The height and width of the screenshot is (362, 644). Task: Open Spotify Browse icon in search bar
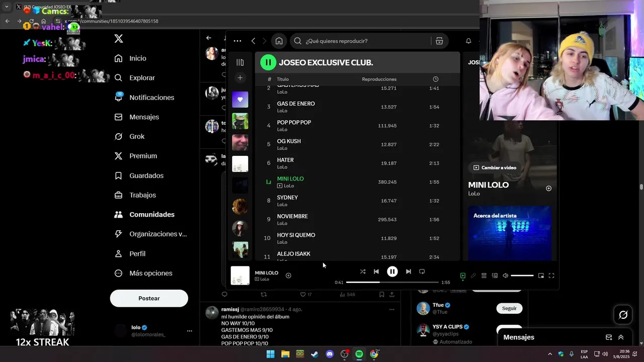[439, 41]
